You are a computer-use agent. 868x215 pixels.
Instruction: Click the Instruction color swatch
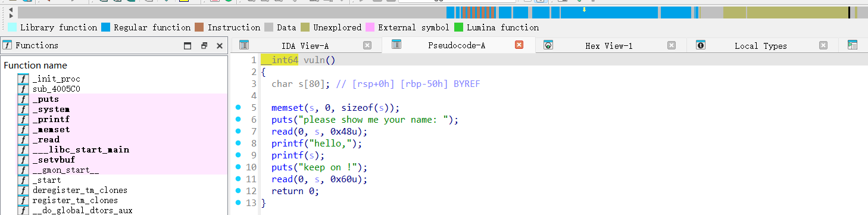click(199, 27)
